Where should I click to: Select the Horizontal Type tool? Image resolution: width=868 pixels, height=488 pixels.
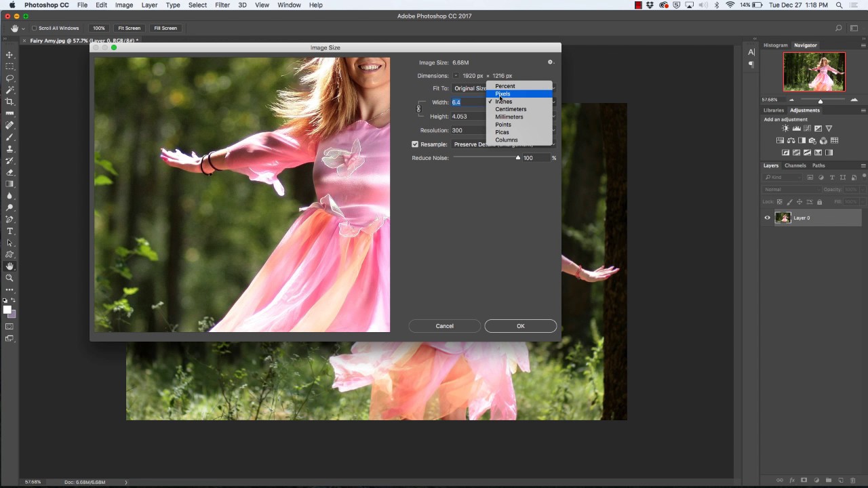[9, 231]
